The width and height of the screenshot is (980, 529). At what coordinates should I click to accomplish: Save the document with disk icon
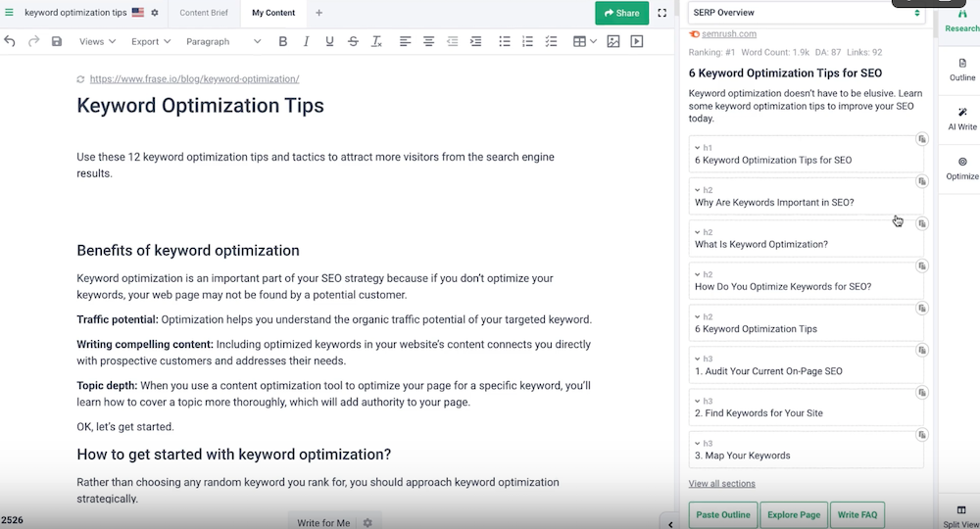(57, 41)
